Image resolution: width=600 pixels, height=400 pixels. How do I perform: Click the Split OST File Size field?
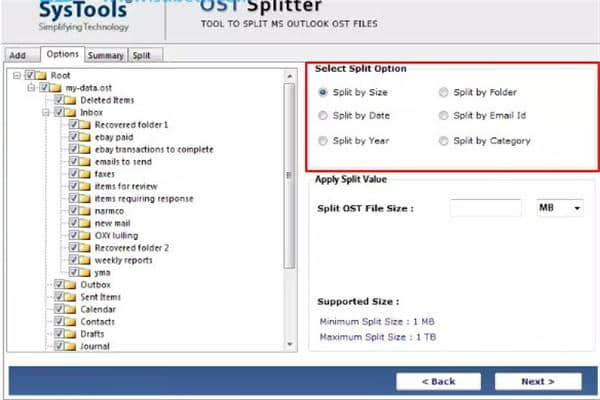pos(485,208)
